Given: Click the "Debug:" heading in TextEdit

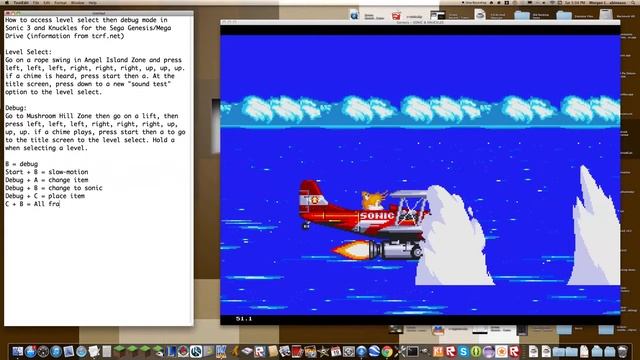Looking at the screenshot, I should [16, 108].
